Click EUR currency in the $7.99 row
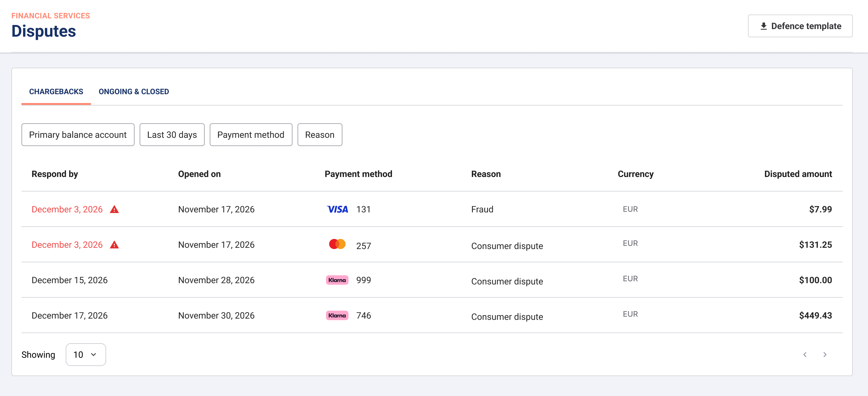The height and width of the screenshot is (396, 868). pos(630,209)
